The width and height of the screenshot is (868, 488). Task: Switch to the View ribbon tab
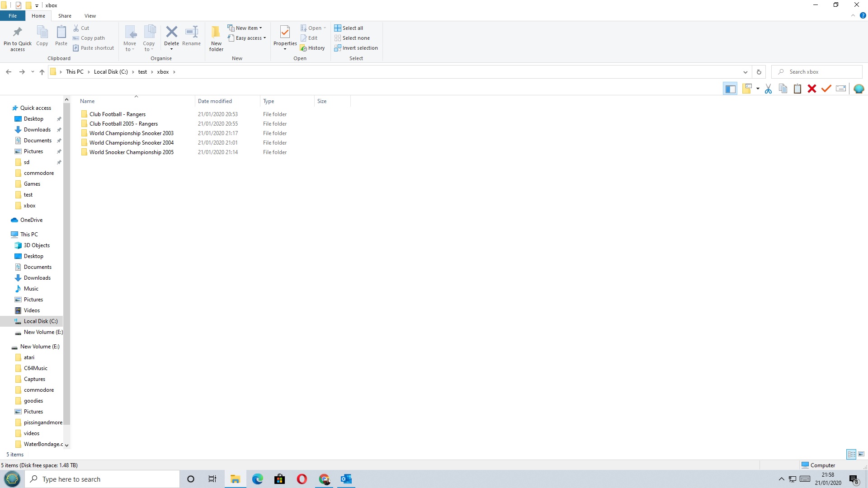click(90, 16)
